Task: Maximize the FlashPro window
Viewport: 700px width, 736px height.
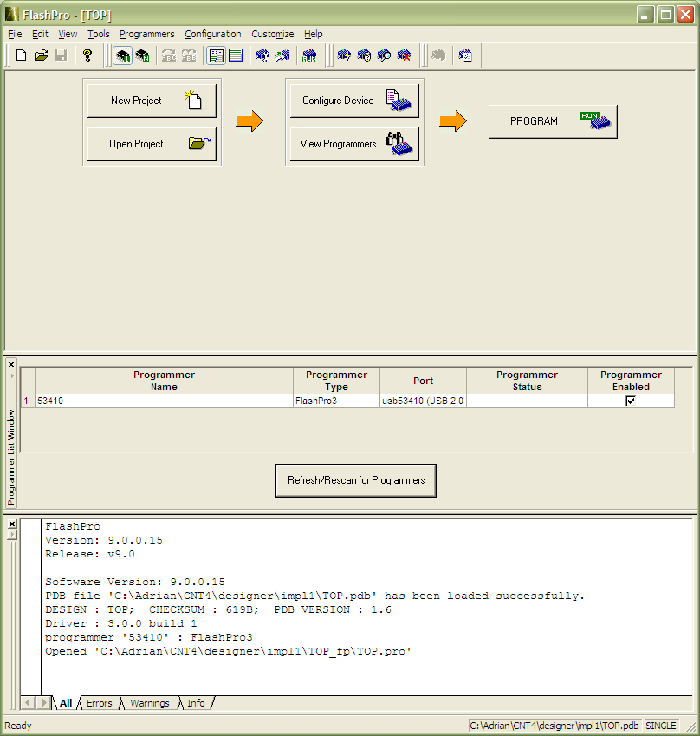Action: point(665,14)
